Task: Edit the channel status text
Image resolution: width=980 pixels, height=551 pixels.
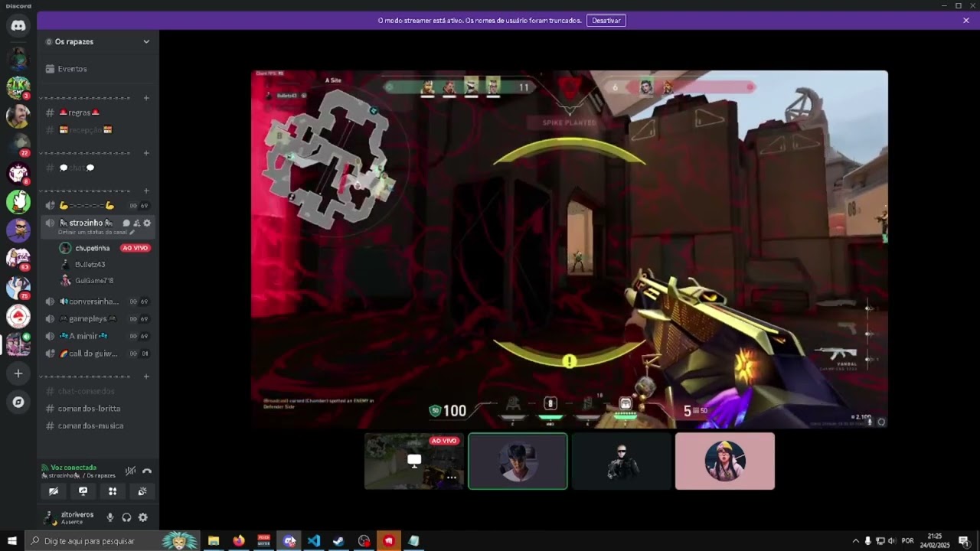Action: coord(96,232)
